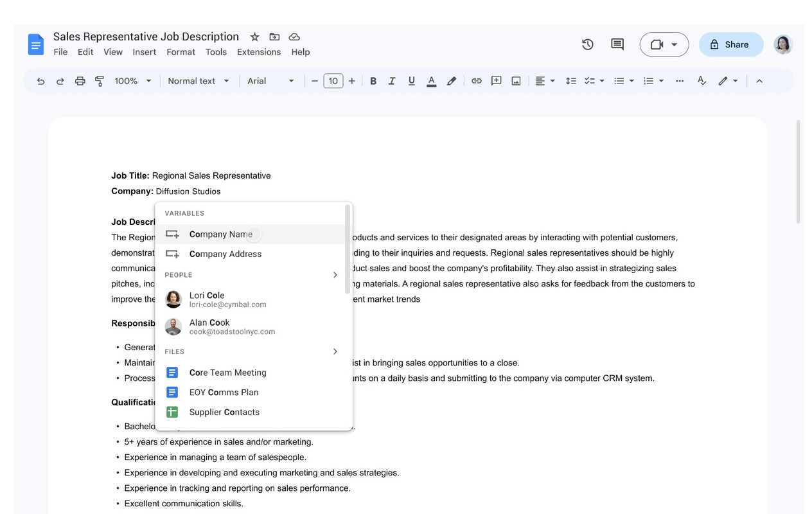The height and width of the screenshot is (514, 812).
Task: Star the document
Action: point(254,37)
